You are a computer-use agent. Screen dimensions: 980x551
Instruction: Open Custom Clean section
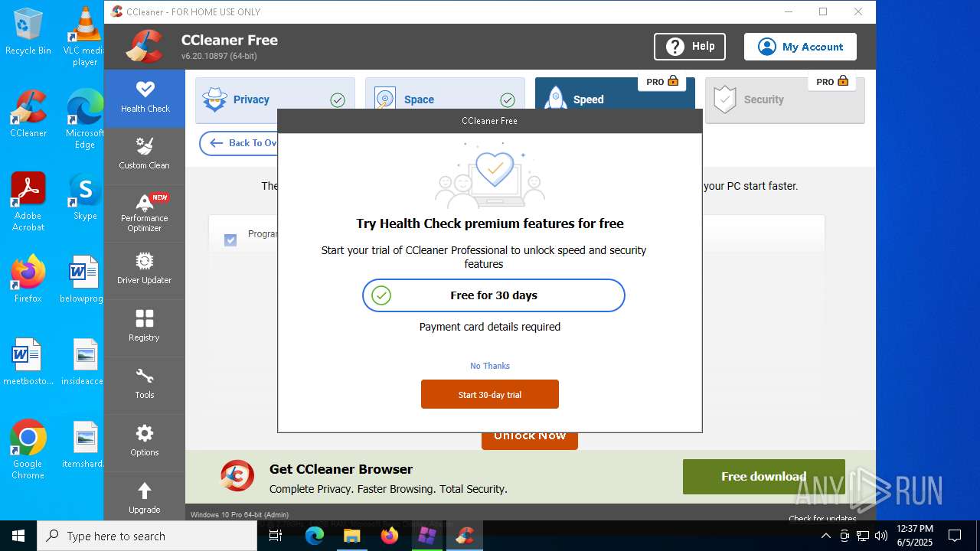click(145, 155)
